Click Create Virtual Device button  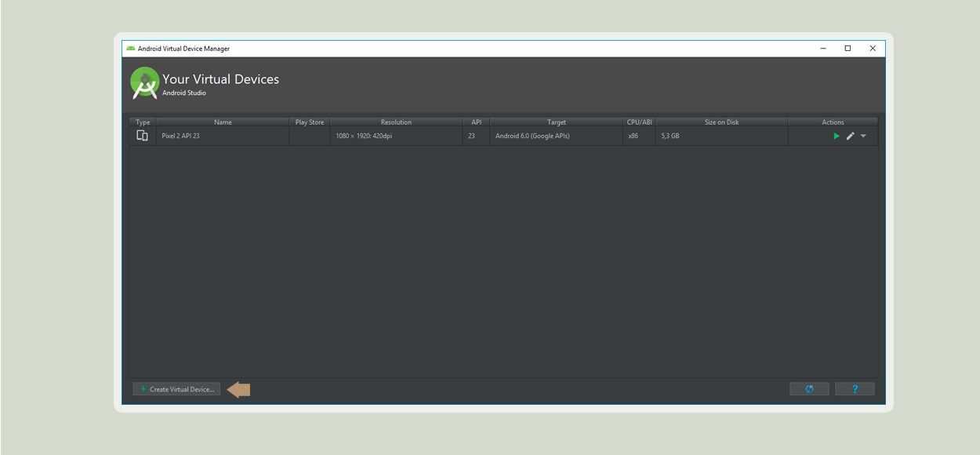[176, 389]
